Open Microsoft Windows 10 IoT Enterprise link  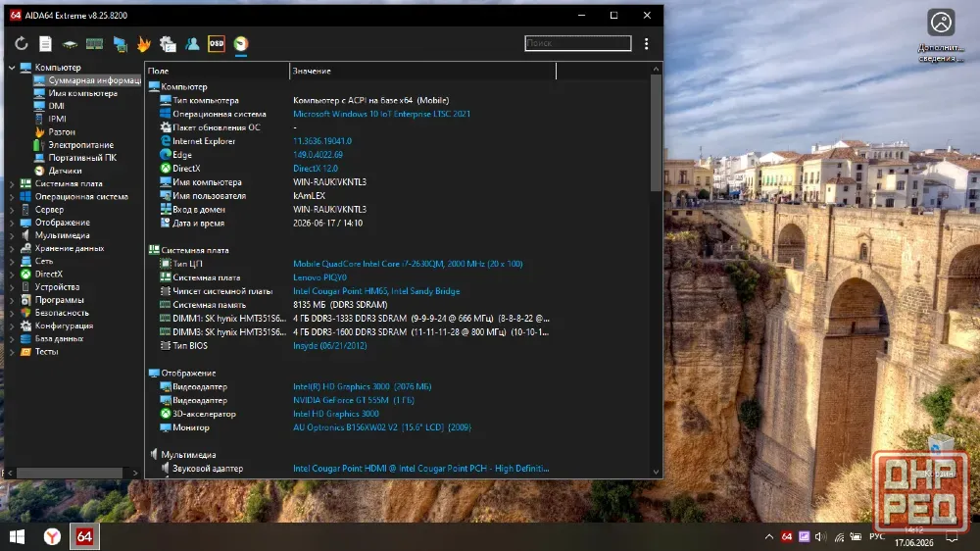coord(381,114)
